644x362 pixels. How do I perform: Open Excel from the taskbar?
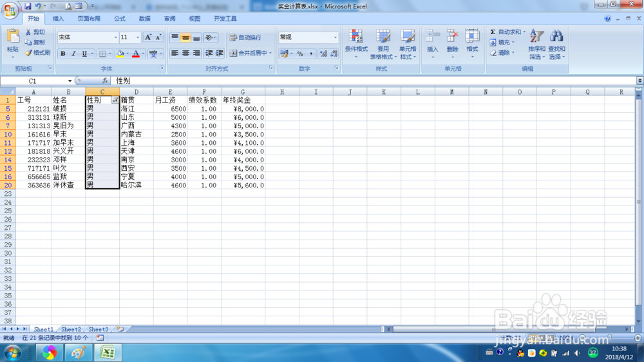click(108, 352)
